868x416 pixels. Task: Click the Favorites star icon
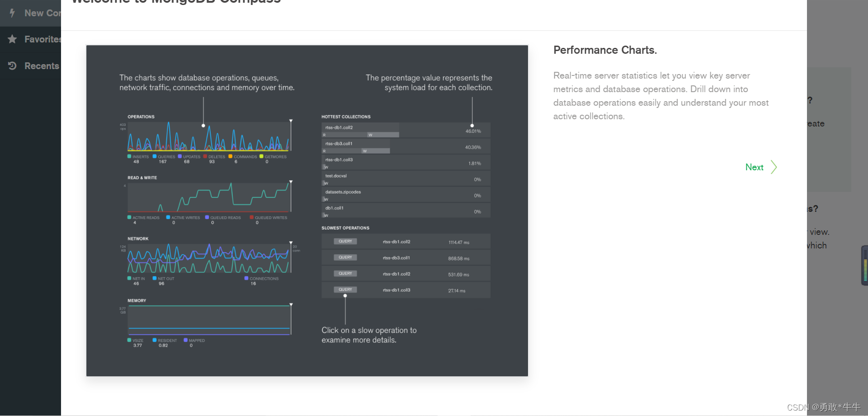pyautogui.click(x=12, y=39)
